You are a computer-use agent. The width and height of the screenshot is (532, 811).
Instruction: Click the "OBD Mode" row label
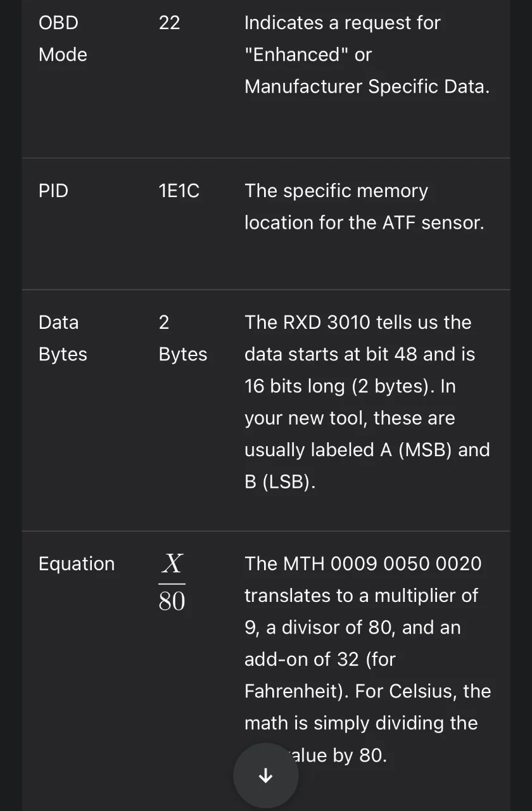click(x=63, y=39)
